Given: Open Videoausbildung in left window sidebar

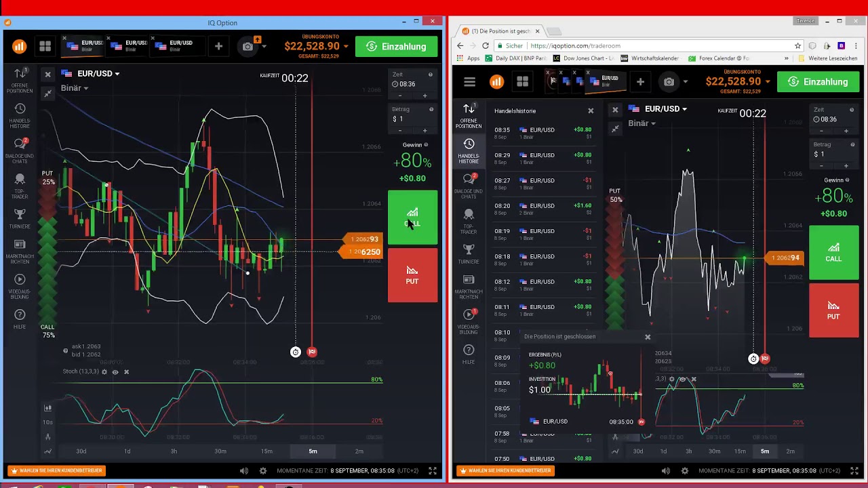Looking at the screenshot, I should [20, 286].
